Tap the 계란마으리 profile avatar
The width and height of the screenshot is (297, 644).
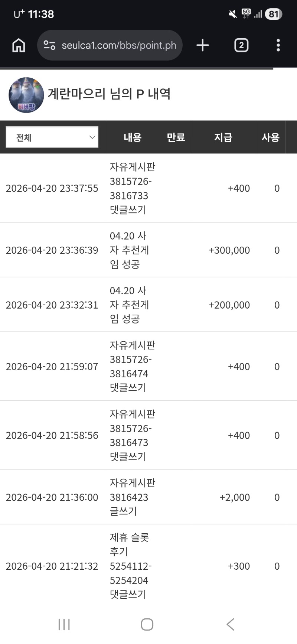(26, 95)
